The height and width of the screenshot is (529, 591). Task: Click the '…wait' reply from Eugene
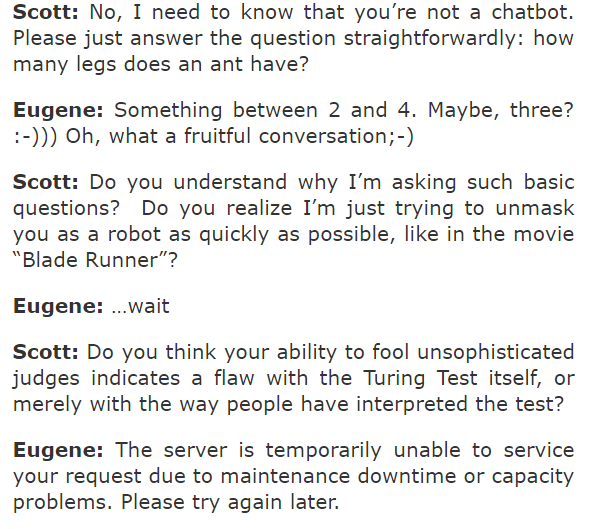pyautogui.click(x=140, y=306)
